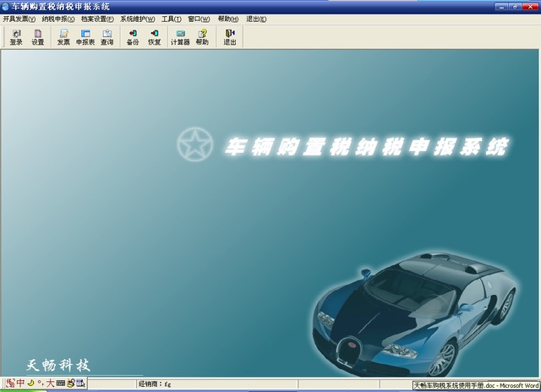Close the 车辆购置税纳税申报系统 window
Screen dimensions: 541x392
pyautogui.click(x=530, y=6)
